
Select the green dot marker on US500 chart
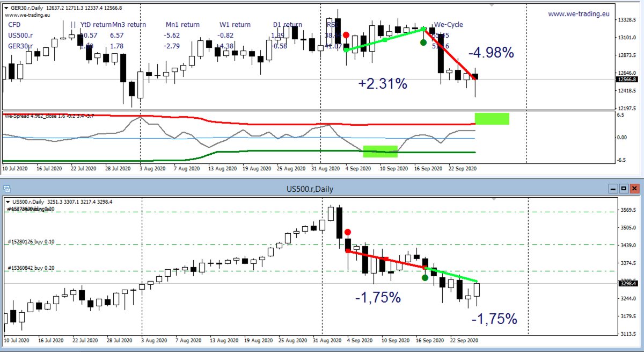click(425, 277)
